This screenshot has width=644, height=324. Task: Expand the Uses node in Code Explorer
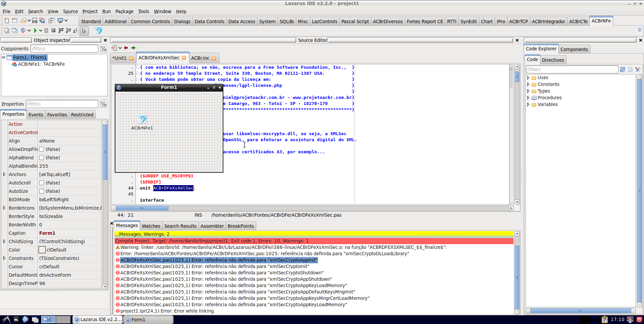pyautogui.click(x=528, y=77)
